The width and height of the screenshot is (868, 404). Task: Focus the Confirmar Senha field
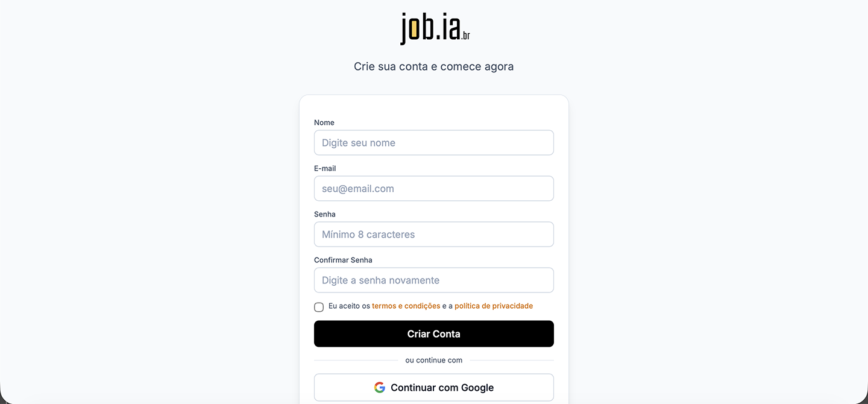434,280
